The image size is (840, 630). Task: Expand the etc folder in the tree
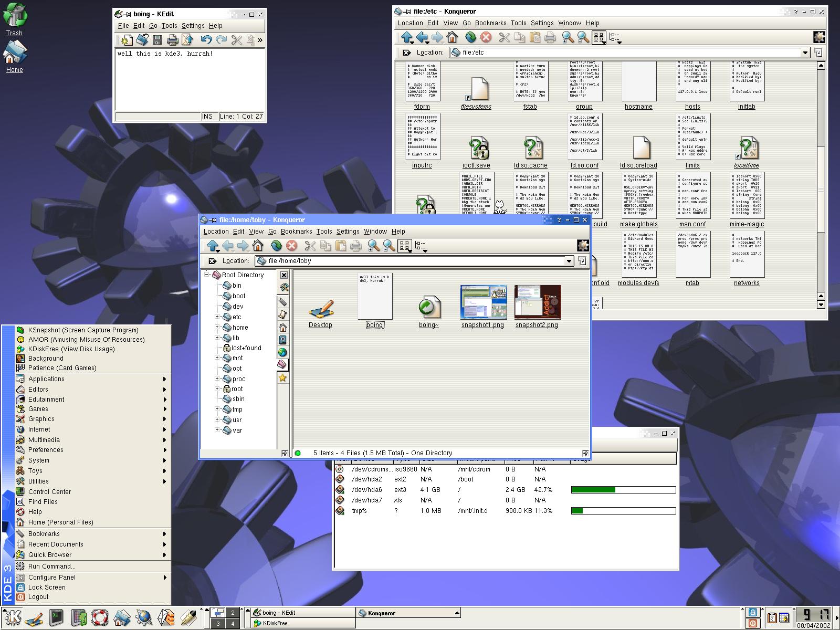tap(217, 317)
